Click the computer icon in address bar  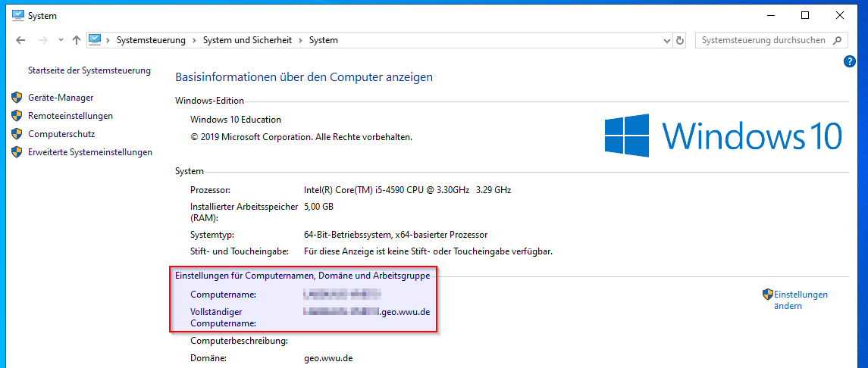pyautogui.click(x=95, y=40)
